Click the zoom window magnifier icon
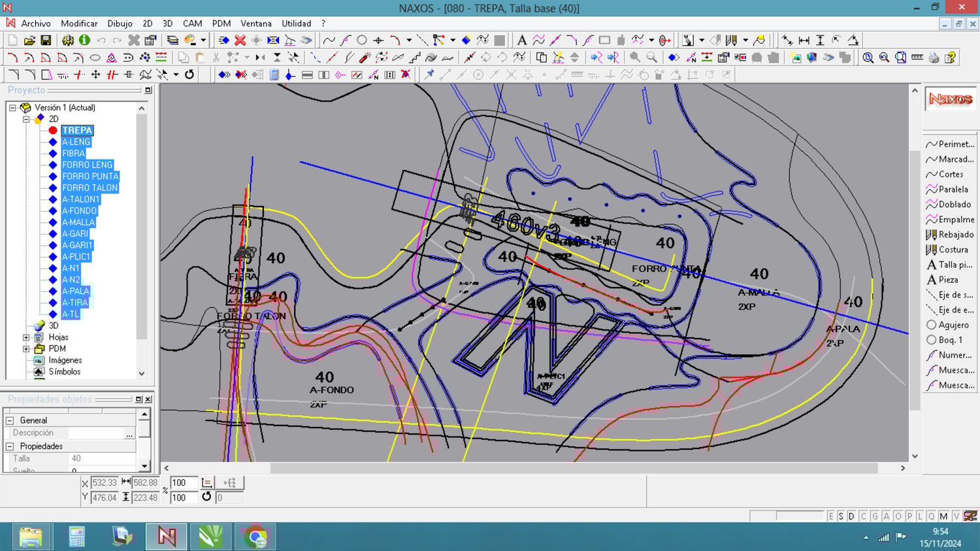The width and height of the screenshot is (980, 551). [x=868, y=58]
